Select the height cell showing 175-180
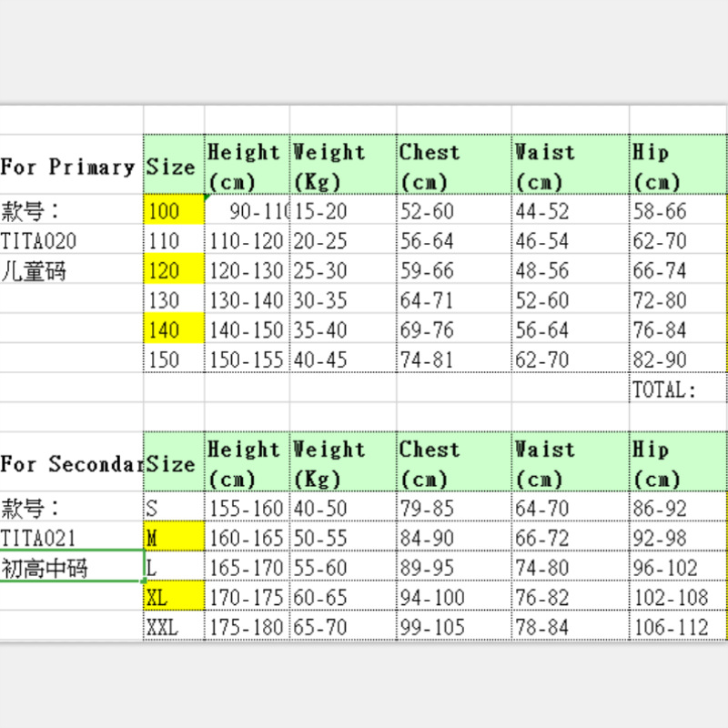 (x=247, y=627)
